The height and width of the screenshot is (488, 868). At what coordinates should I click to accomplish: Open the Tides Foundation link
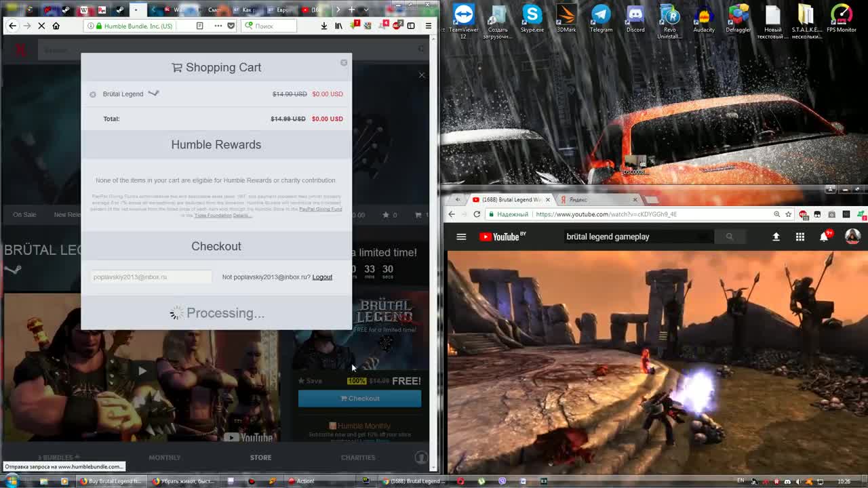click(213, 216)
